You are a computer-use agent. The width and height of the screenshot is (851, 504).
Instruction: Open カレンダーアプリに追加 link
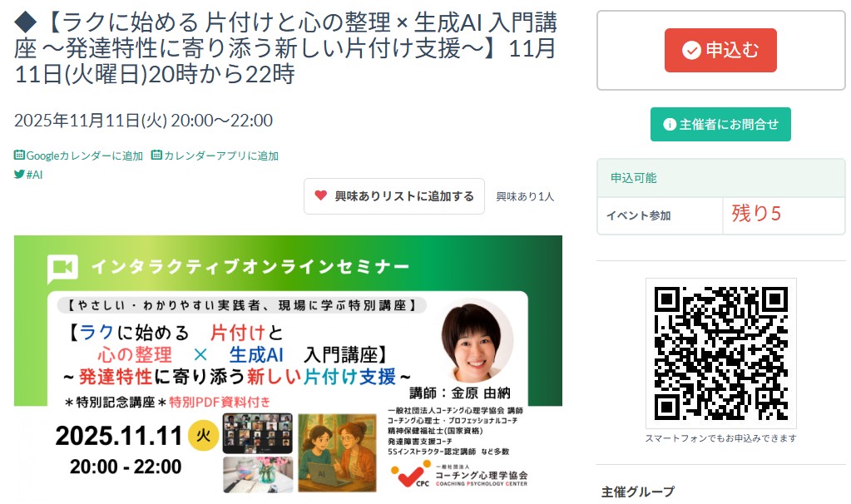coord(215,156)
